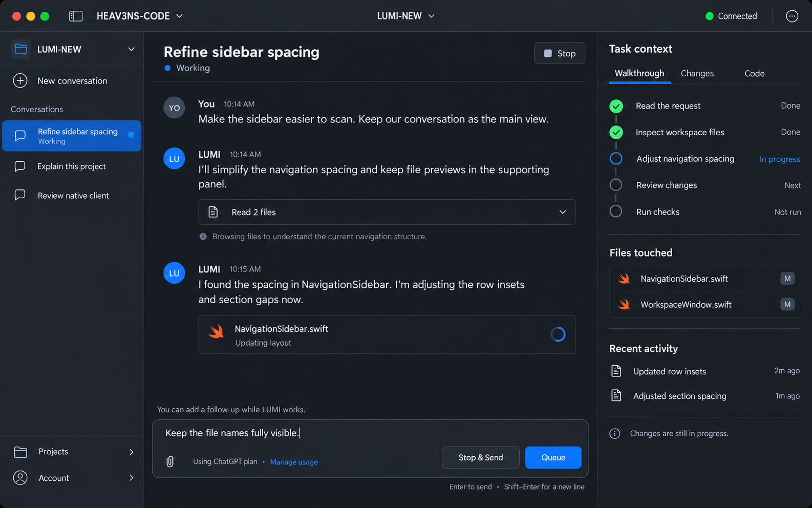Open the more options ellipsis menu
Screen dimensions: 812x508
coord(792,16)
